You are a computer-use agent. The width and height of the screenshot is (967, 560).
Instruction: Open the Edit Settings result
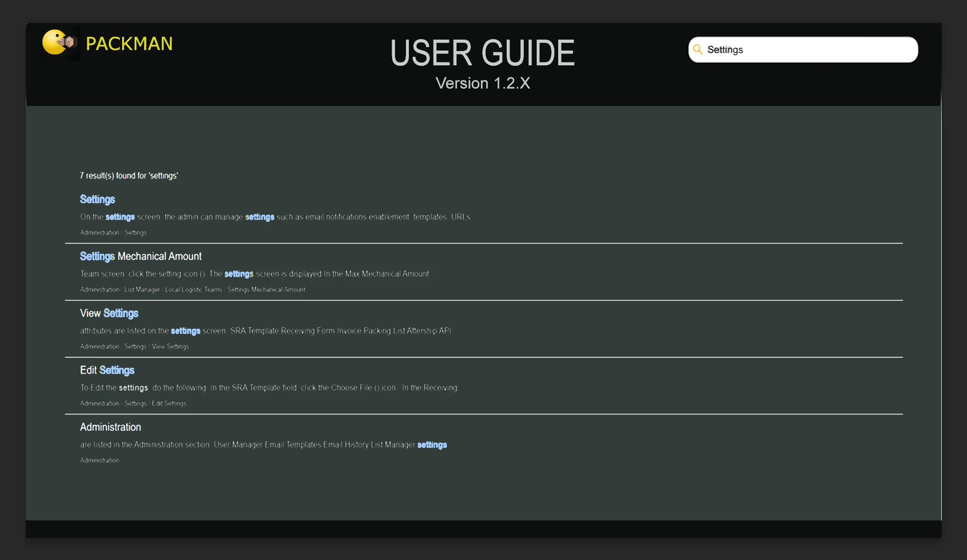[x=107, y=370]
